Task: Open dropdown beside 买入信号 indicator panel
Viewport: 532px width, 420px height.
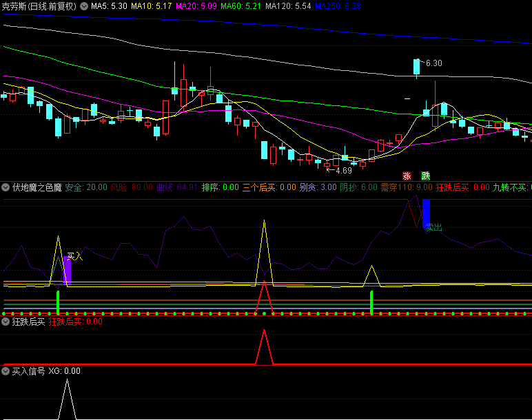Action: (x=6, y=371)
